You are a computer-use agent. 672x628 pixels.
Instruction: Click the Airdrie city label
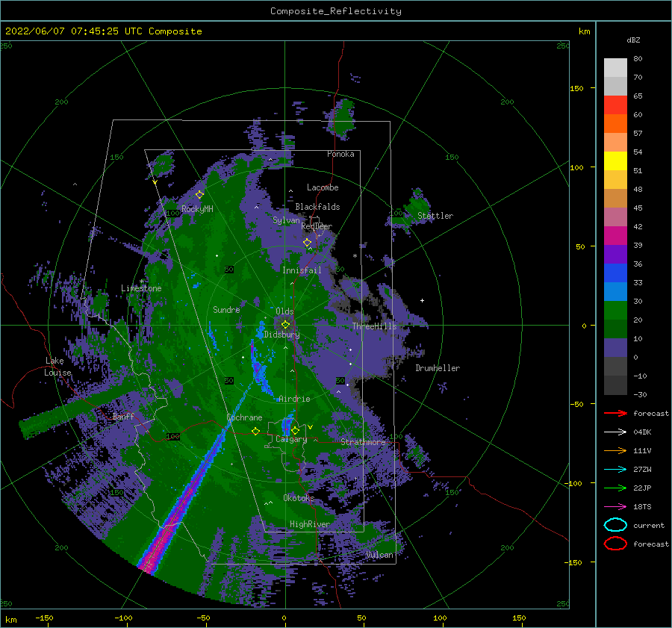tap(294, 399)
